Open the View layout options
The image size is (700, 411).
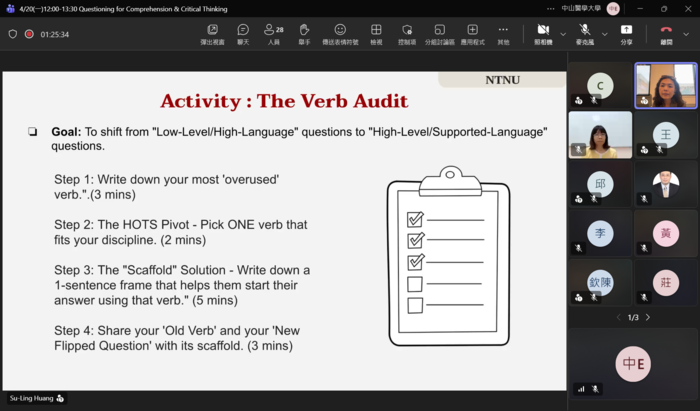click(x=376, y=33)
